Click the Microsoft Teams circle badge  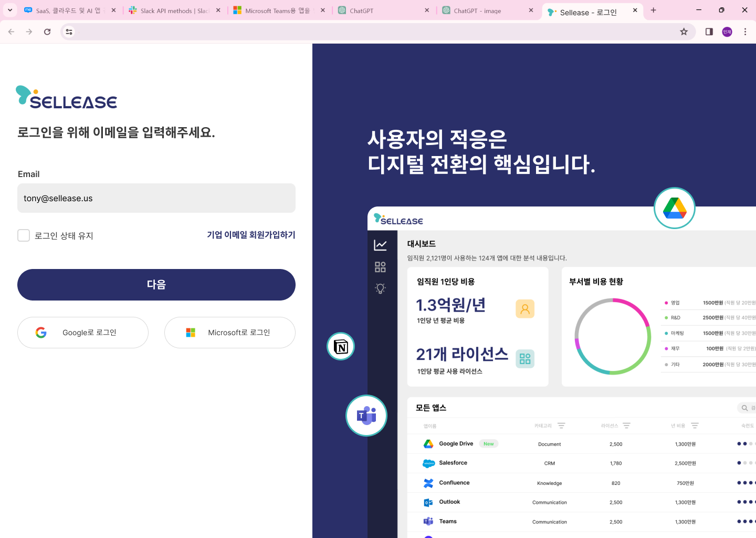[x=366, y=416]
